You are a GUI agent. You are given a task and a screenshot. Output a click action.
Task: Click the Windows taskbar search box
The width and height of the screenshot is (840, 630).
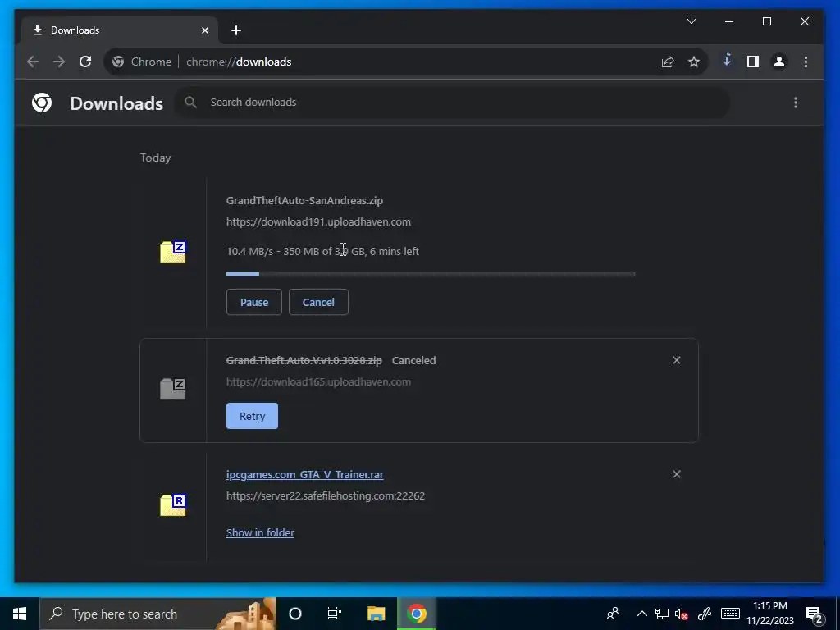pyautogui.click(x=157, y=614)
